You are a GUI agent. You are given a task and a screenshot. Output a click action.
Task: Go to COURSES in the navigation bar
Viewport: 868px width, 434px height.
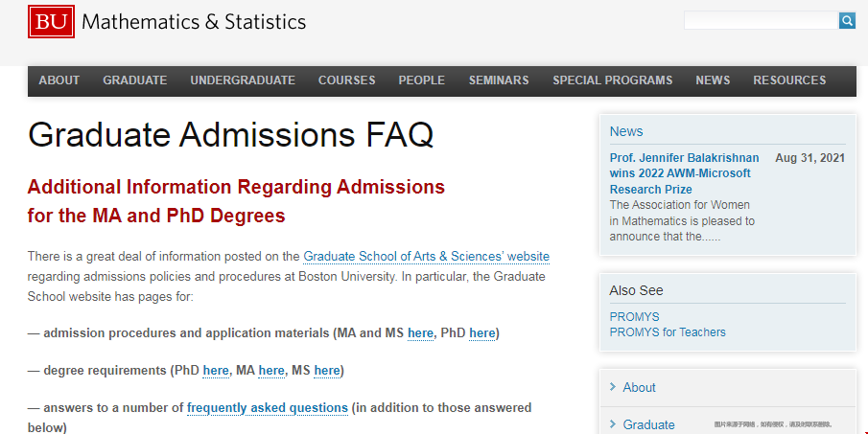tap(347, 80)
